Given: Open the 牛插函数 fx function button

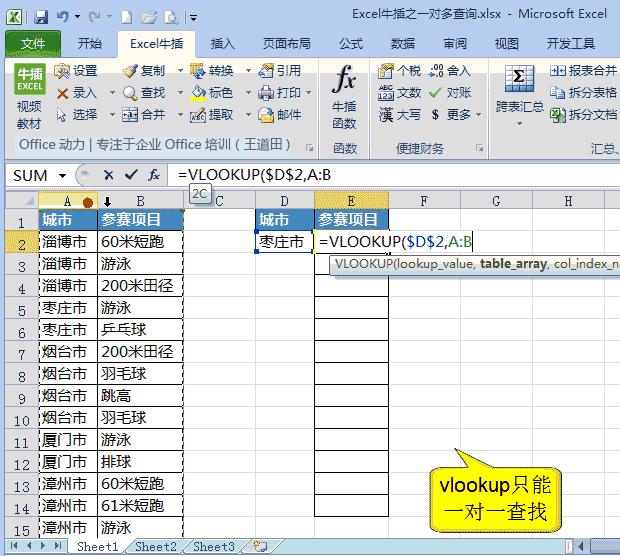Looking at the screenshot, I should click(344, 97).
